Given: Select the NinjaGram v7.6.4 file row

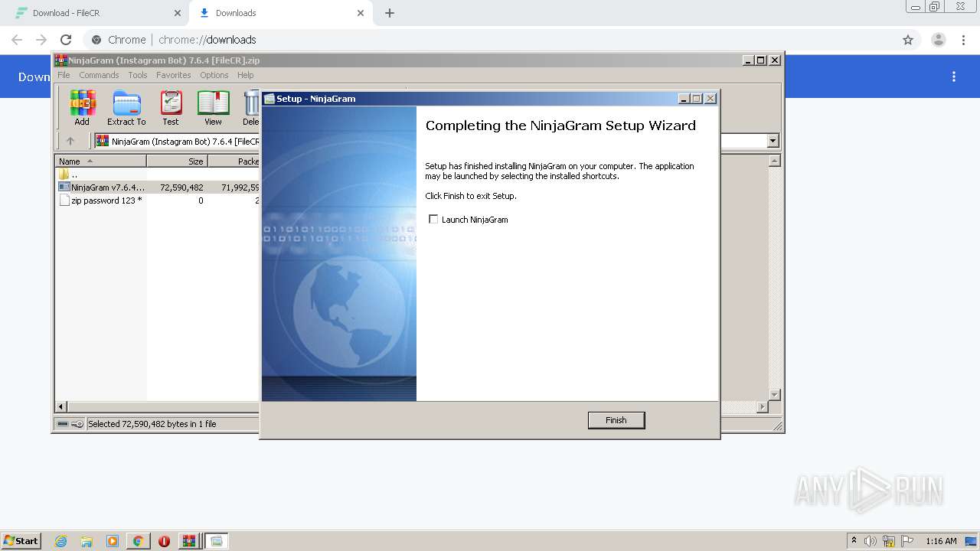Looking at the screenshot, I should tap(103, 187).
